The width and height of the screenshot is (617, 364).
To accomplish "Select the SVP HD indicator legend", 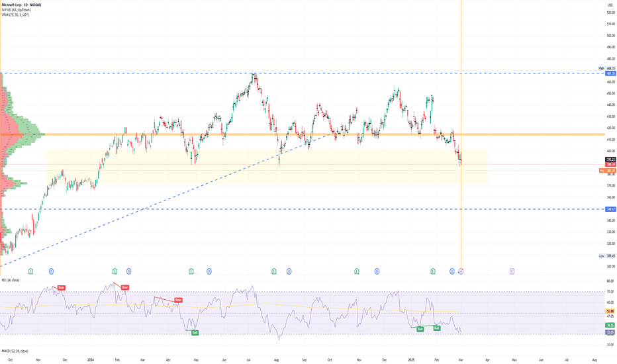I will (16, 10).
